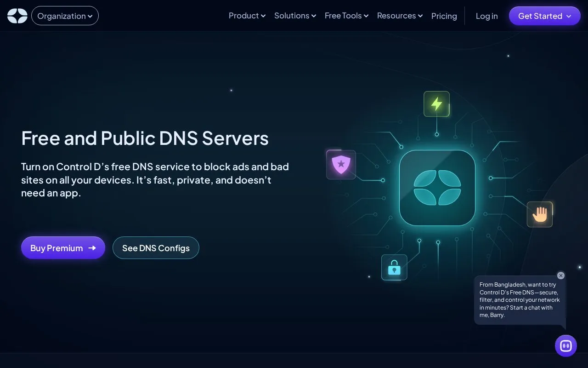The height and width of the screenshot is (368, 588).
Task: Click the Log in link
Action: coord(487,16)
